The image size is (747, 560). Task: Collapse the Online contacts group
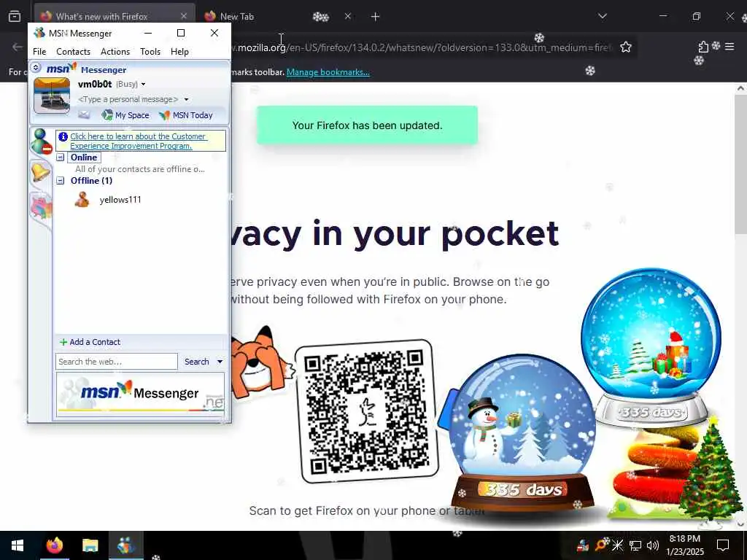[61, 157]
